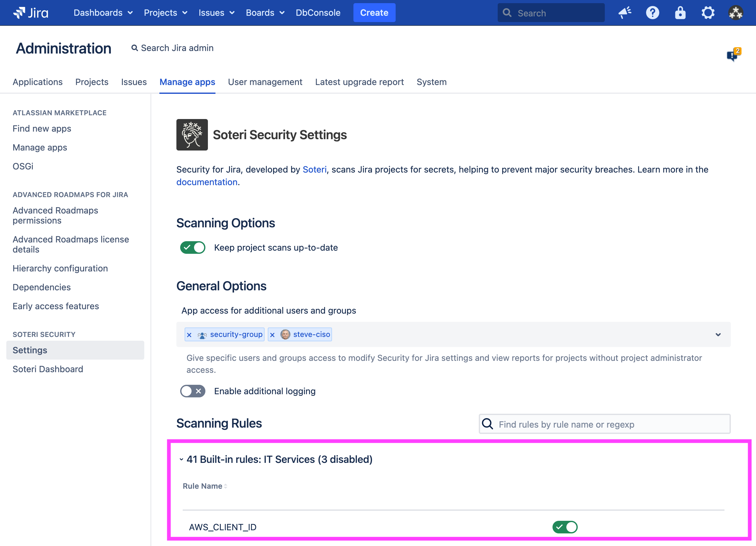
Task: Open the settings gear icon
Action: tap(708, 13)
